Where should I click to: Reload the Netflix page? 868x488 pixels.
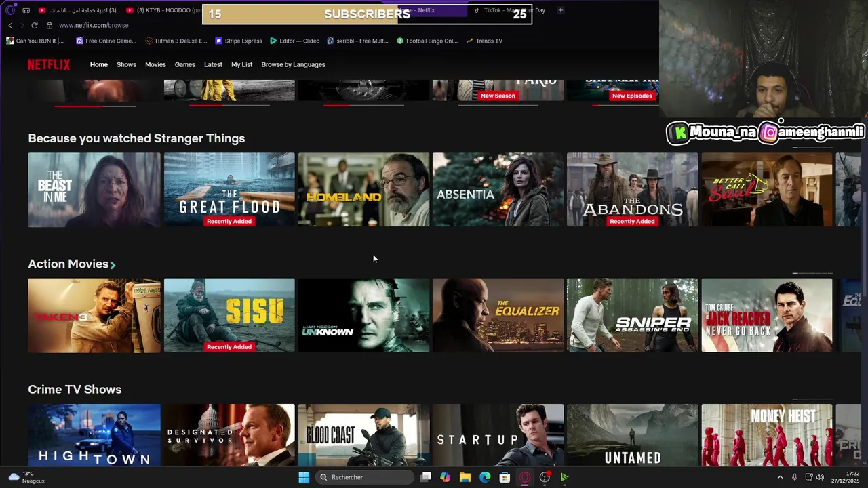[x=35, y=25]
